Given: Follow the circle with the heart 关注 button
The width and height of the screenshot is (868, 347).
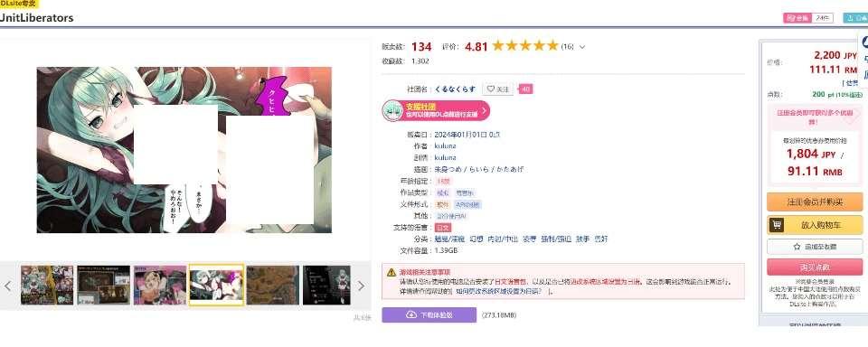Looking at the screenshot, I should (497, 89).
